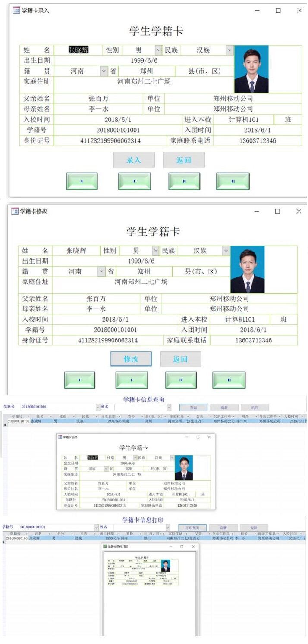This screenshot has width=308, height=644.
Task: Click 返回 button in 学籍卡修改 window
Action: [180, 359]
